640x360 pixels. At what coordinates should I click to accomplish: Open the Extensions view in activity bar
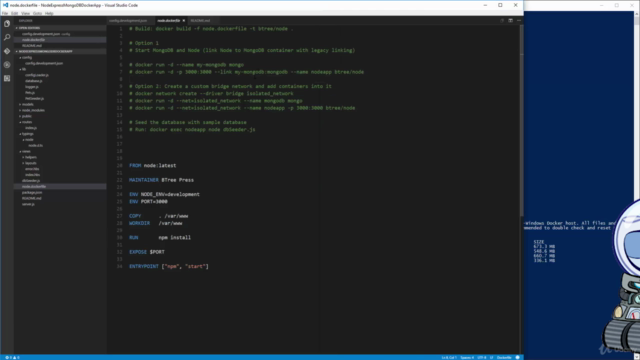pyautogui.click(x=7, y=78)
